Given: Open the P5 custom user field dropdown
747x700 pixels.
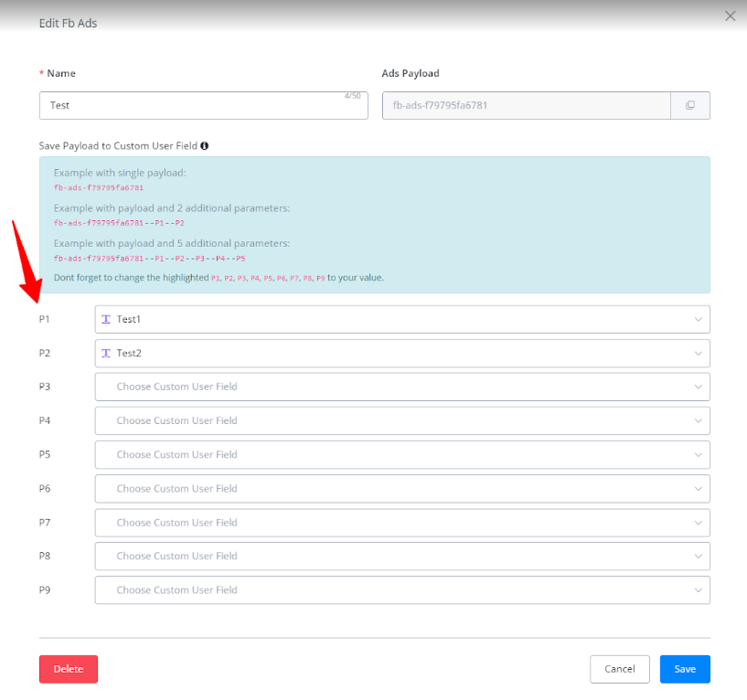Looking at the screenshot, I should point(402,454).
